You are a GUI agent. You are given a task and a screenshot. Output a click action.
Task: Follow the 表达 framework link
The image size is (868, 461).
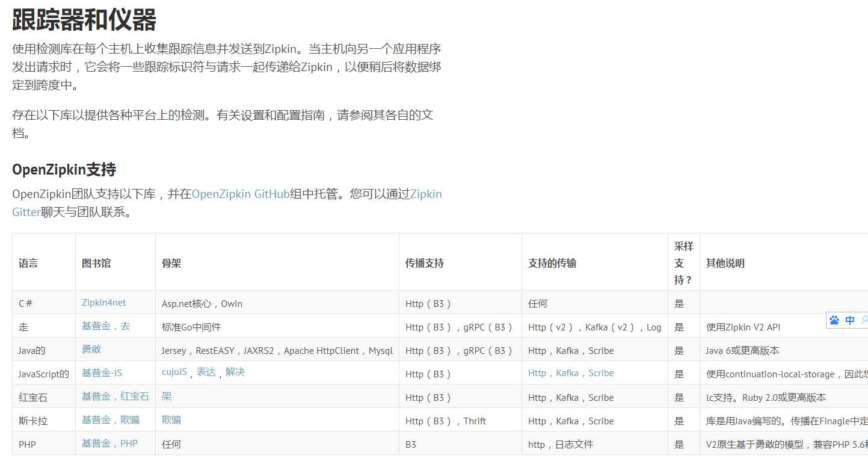click(206, 372)
